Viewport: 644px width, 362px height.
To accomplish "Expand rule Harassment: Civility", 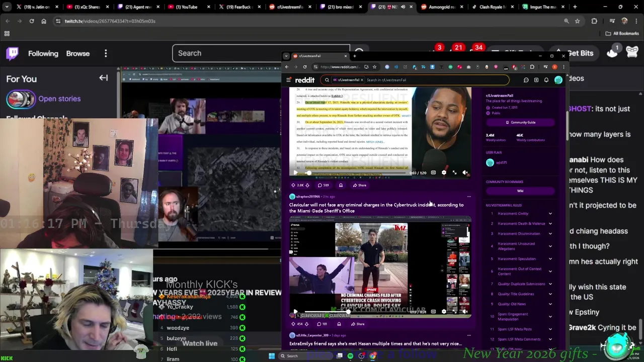I will click(550, 214).
